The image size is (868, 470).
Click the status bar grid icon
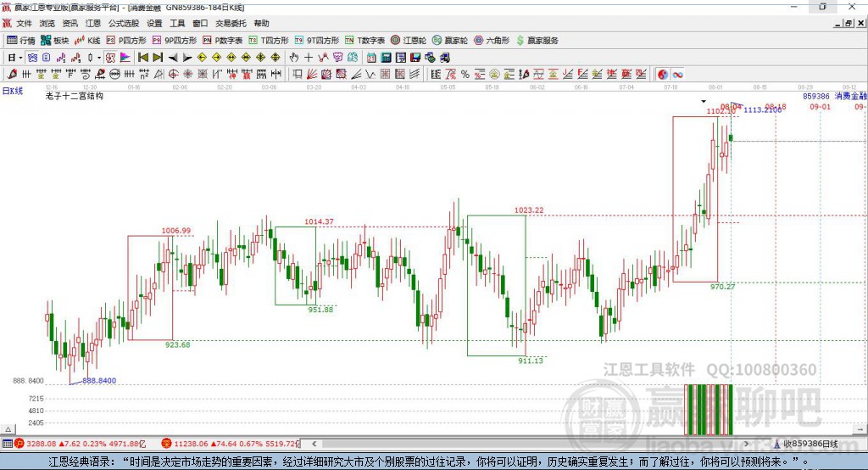tap(7, 444)
